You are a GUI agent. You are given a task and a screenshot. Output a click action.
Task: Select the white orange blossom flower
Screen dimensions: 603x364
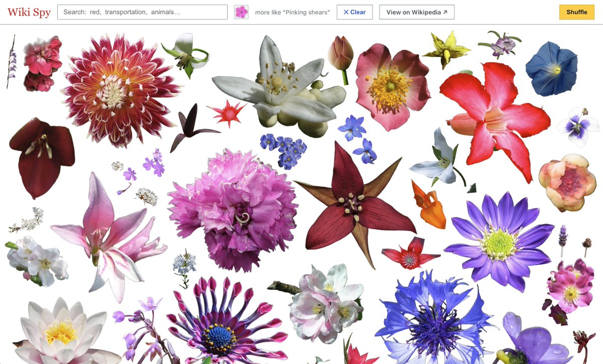280,85
